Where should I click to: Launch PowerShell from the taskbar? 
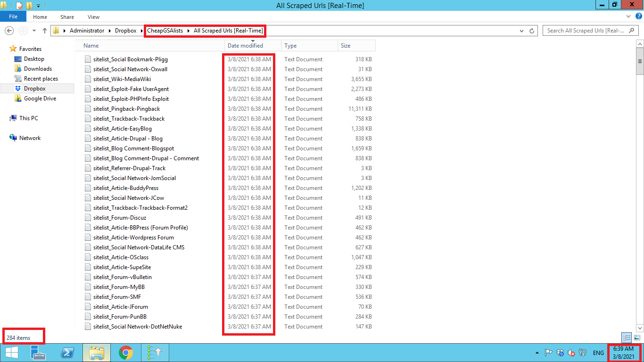tap(67, 353)
